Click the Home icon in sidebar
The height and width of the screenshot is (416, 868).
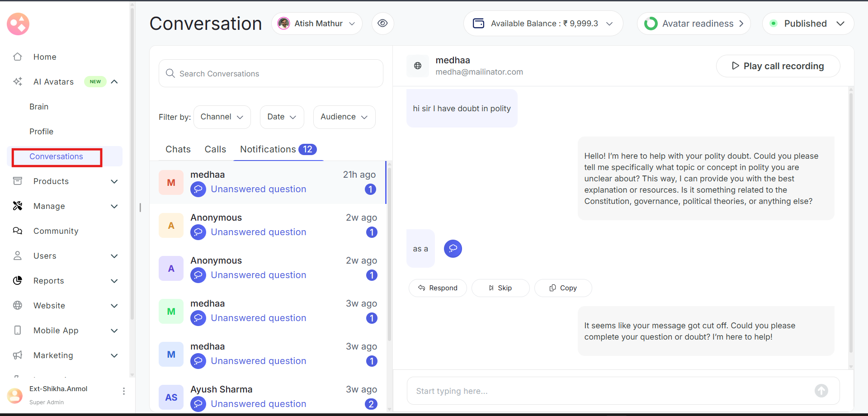[18, 57]
